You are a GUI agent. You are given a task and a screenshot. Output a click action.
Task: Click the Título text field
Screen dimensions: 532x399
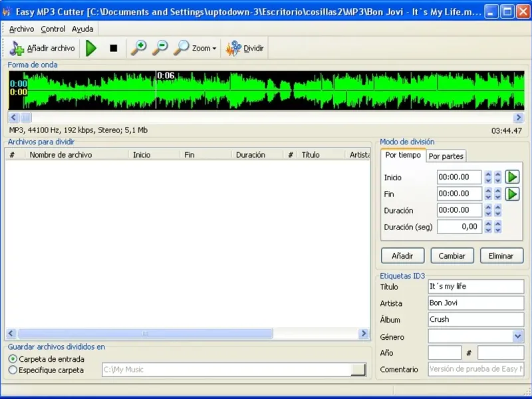[475, 287]
